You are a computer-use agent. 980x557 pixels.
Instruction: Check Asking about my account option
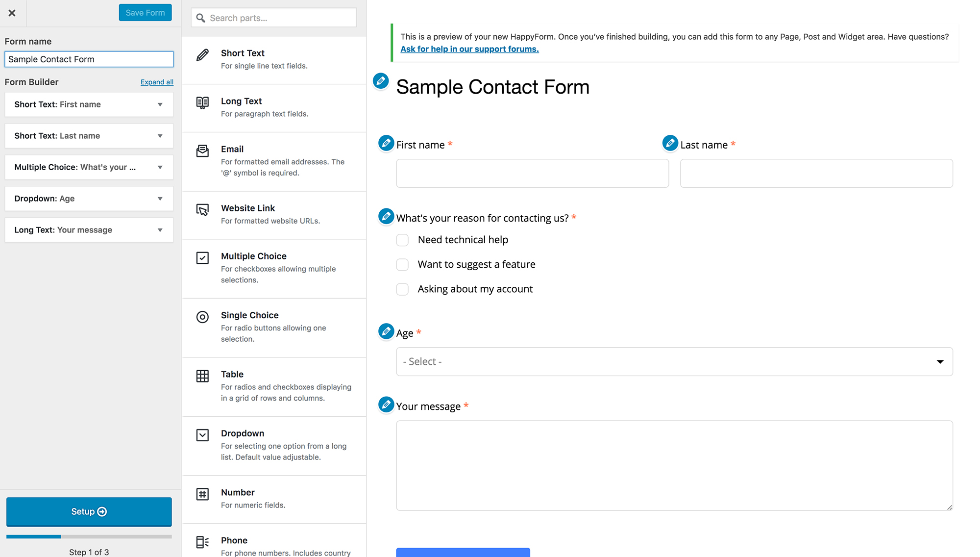click(x=402, y=289)
